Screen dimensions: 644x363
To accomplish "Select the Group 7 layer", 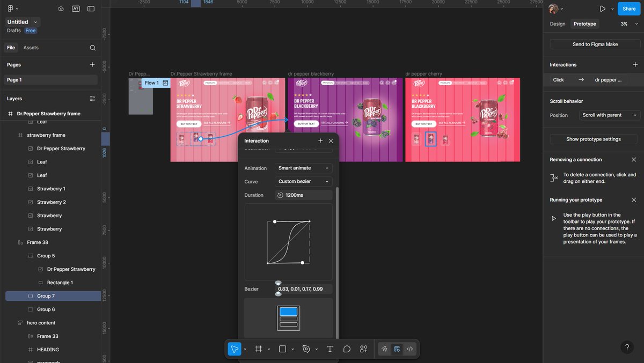I will click(x=53, y=296).
